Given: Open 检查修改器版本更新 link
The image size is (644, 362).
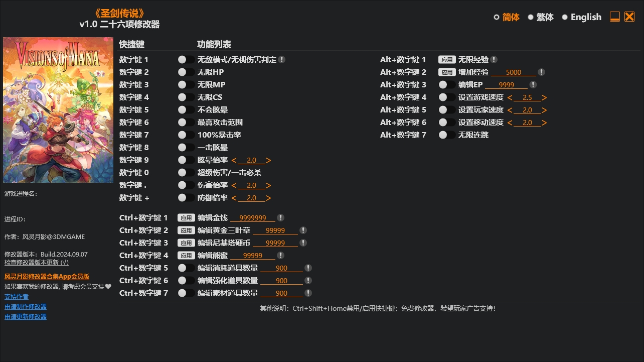Looking at the screenshot, I should pyautogui.click(x=37, y=262).
